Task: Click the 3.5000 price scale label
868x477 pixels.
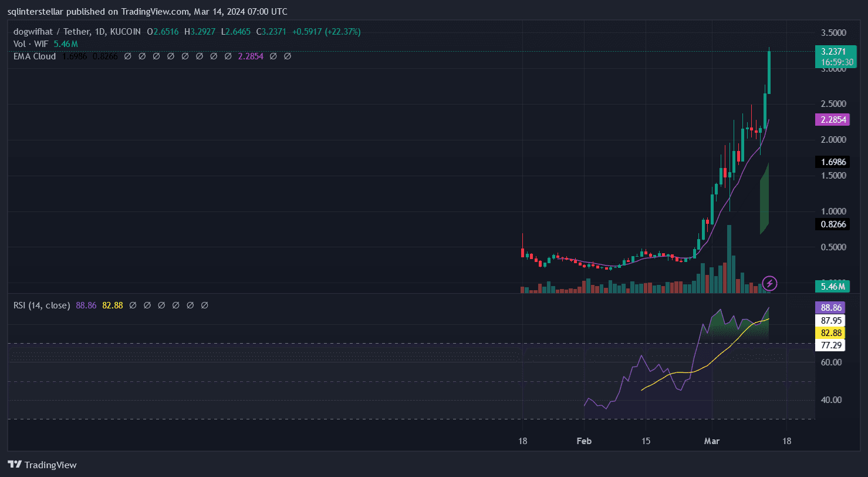Action: [x=833, y=33]
